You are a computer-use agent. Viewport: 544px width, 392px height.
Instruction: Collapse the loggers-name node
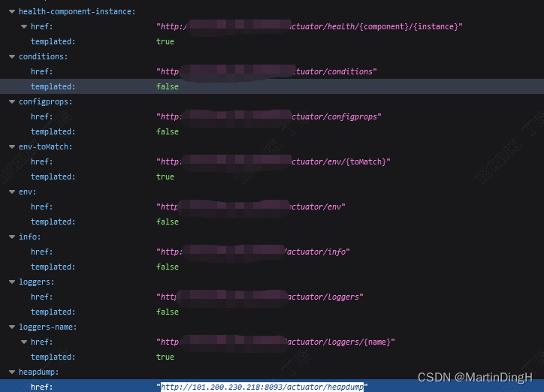pos(12,327)
